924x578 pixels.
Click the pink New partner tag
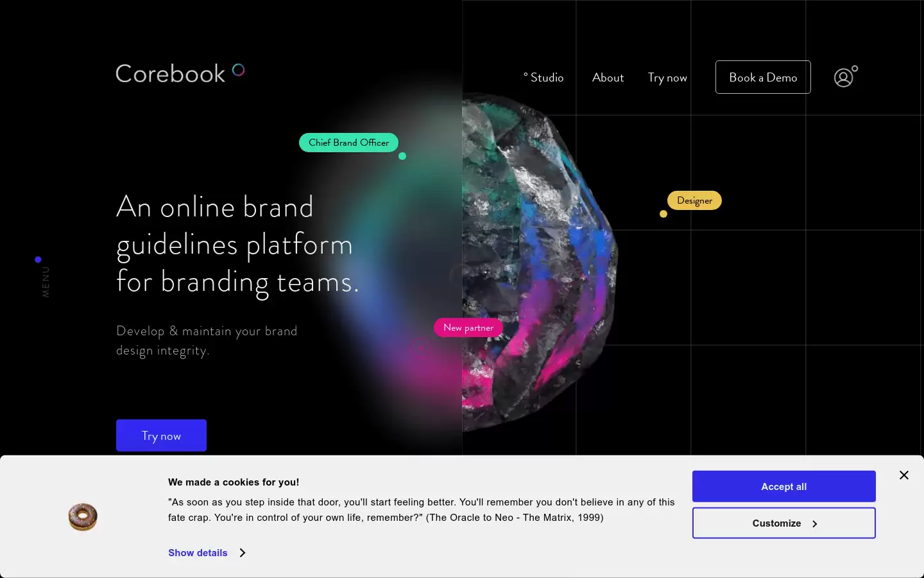468,328
